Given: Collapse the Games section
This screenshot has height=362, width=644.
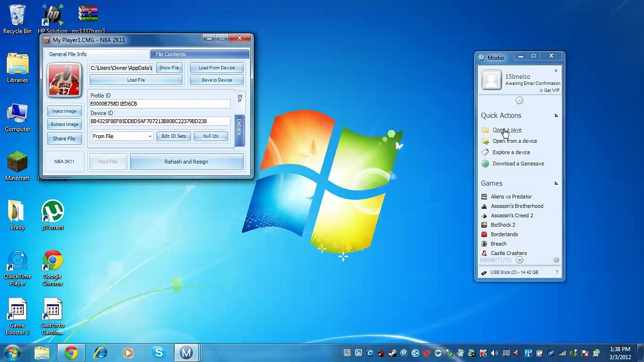Looking at the screenshot, I should (556, 184).
